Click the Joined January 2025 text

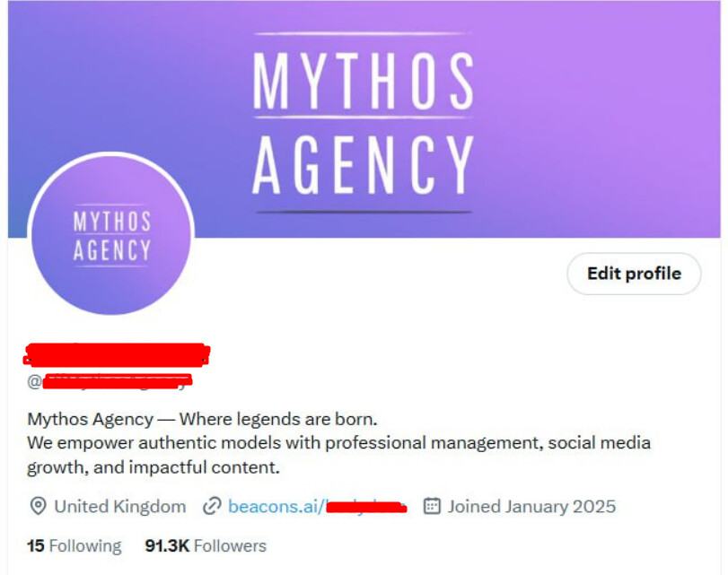point(531,506)
